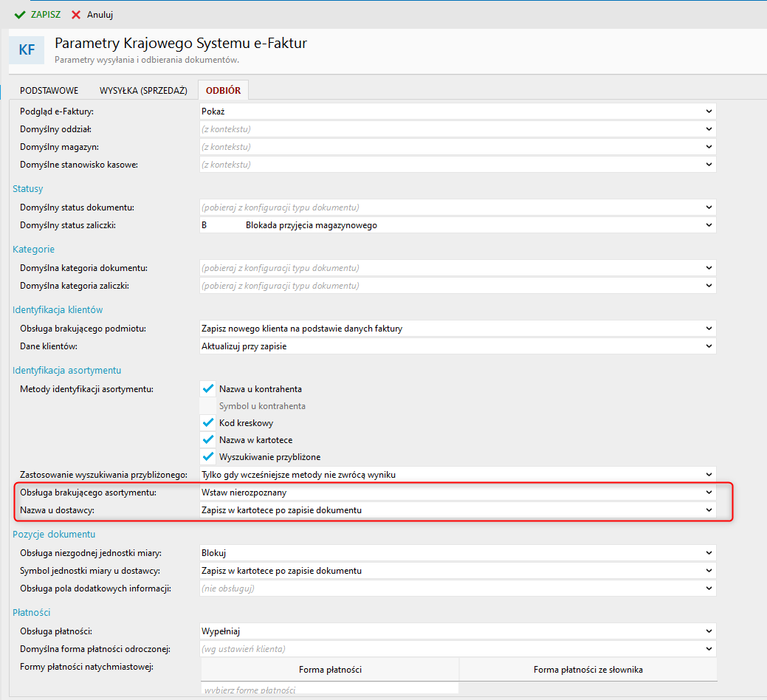The height and width of the screenshot is (700, 767).
Task: Disable the Wyszukiwanie przybliżone checkbox
Action: pos(208,457)
